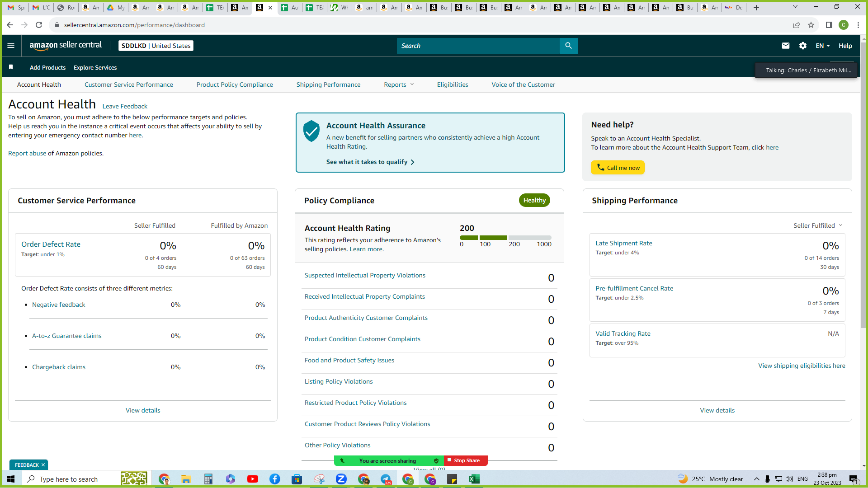Open Sticky Notes from the taskbar
Screen dimensions: 868x488
(x=452, y=479)
